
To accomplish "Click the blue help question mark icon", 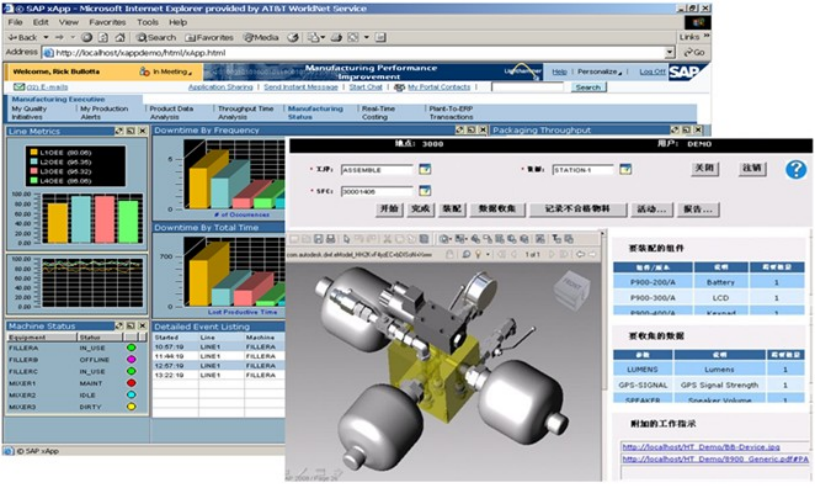I will pyautogui.click(x=795, y=169).
